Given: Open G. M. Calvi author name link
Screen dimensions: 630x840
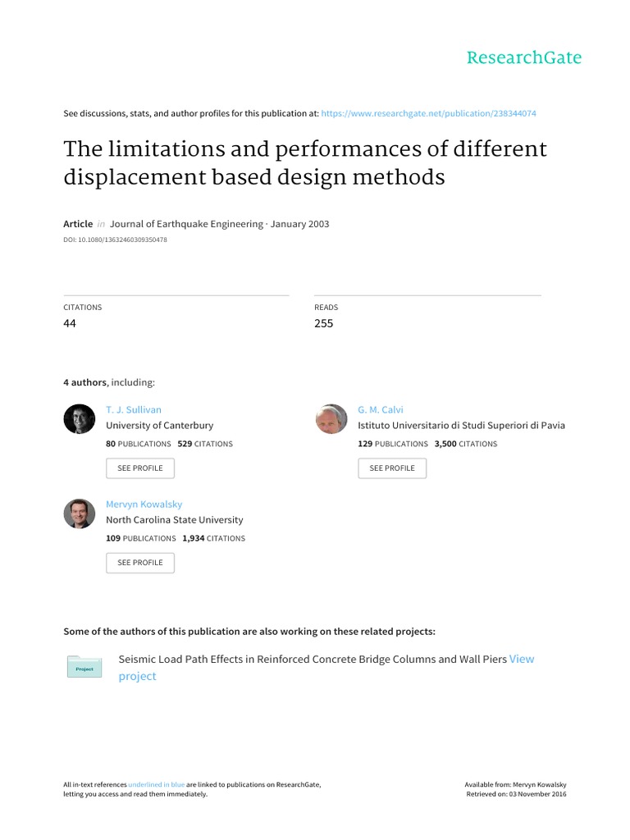Looking at the screenshot, I should (381, 409).
